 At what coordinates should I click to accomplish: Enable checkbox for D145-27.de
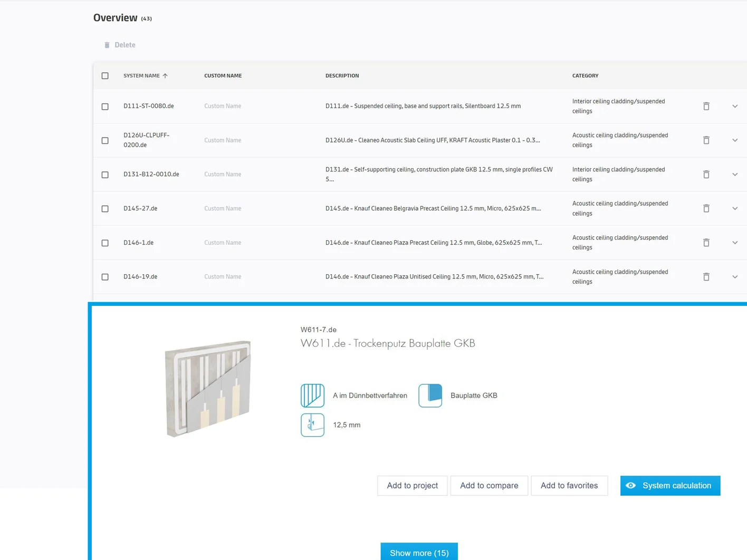[105, 209]
